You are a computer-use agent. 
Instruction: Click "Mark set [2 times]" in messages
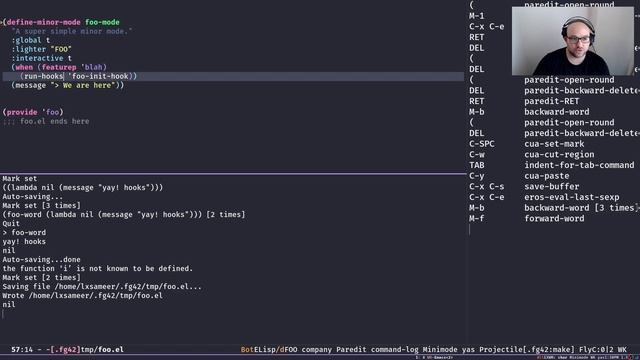pos(42,278)
